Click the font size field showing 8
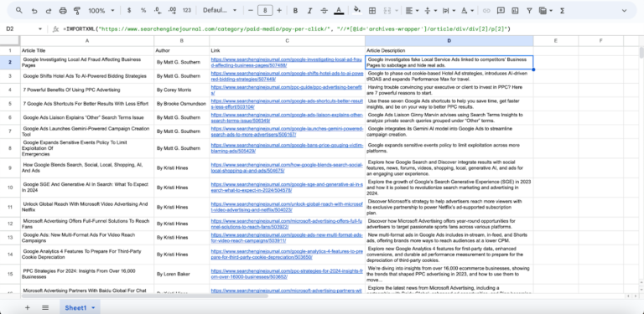 tap(265, 11)
